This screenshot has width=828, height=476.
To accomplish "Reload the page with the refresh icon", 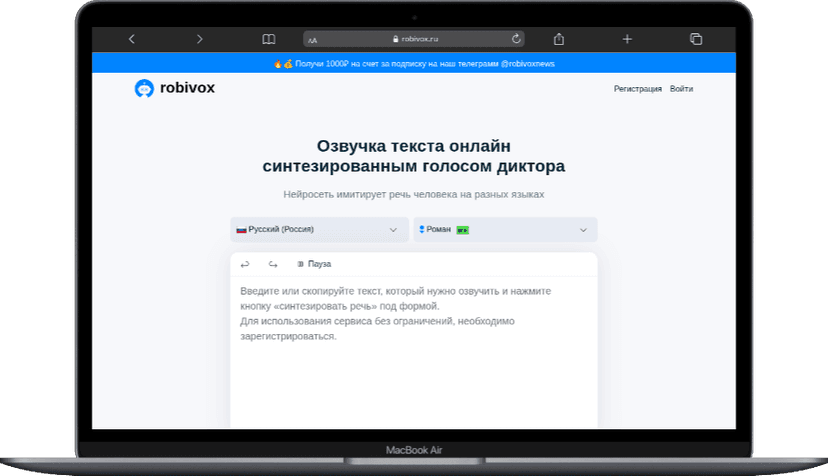I will (516, 39).
